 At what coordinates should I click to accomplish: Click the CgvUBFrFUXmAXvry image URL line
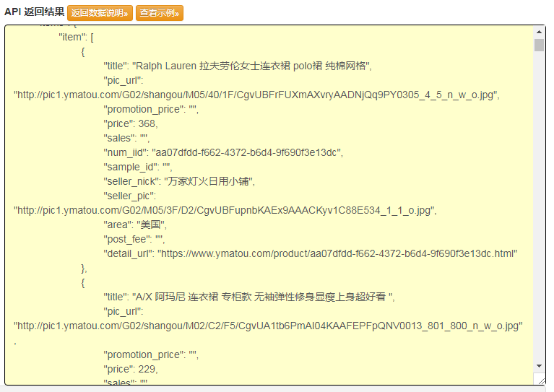tap(256, 95)
